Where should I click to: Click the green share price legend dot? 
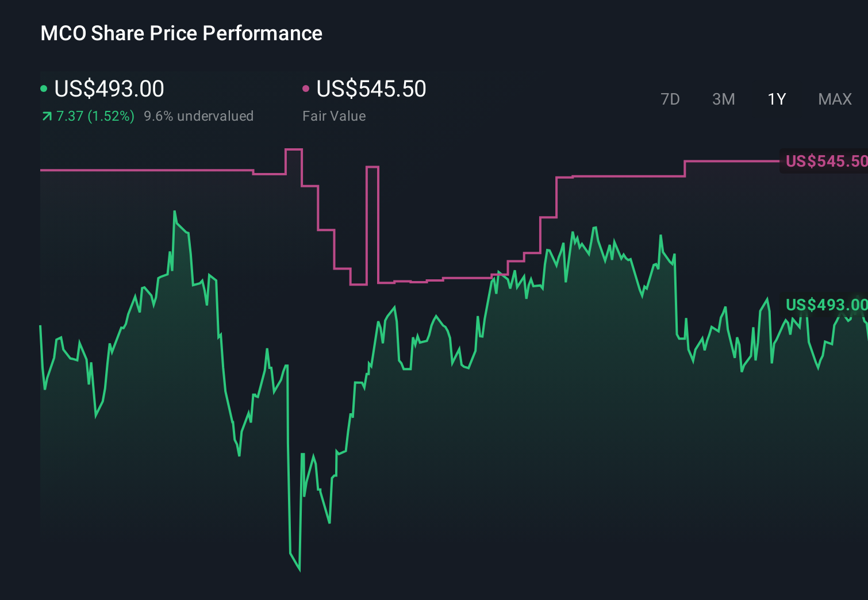(44, 88)
